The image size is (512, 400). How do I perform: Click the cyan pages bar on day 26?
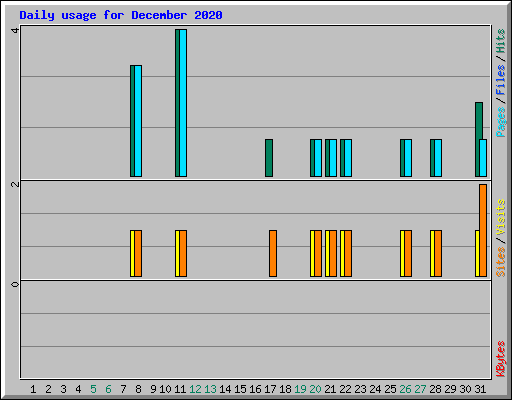click(408, 158)
